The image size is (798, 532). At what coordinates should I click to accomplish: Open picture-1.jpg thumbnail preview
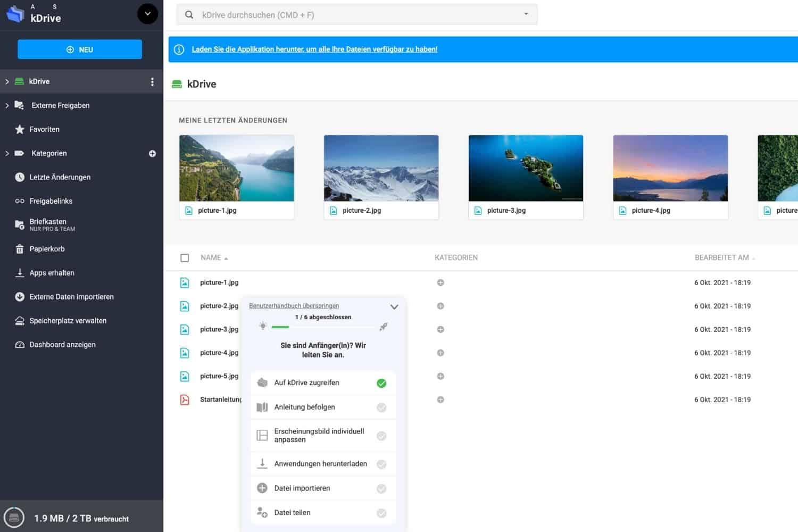tap(237, 168)
